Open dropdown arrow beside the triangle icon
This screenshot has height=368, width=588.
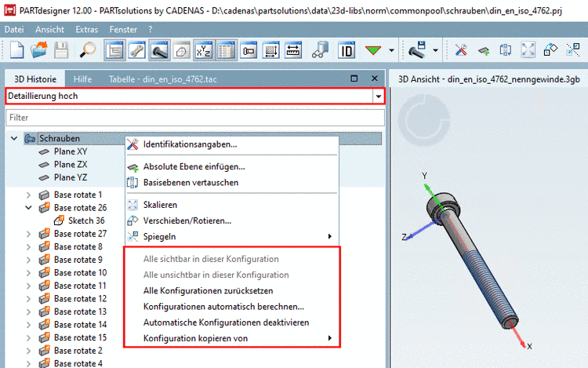pyautogui.click(x=391, y=50)
